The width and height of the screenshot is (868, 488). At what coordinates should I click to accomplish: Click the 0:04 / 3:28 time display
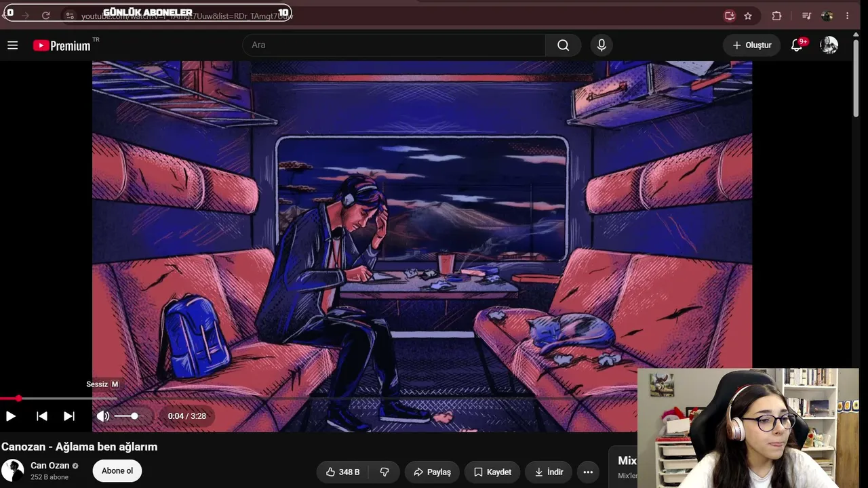(187, 416)
